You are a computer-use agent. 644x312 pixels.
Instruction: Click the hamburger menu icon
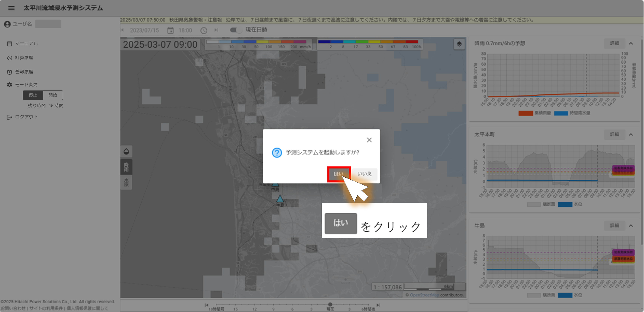point(11,8)
